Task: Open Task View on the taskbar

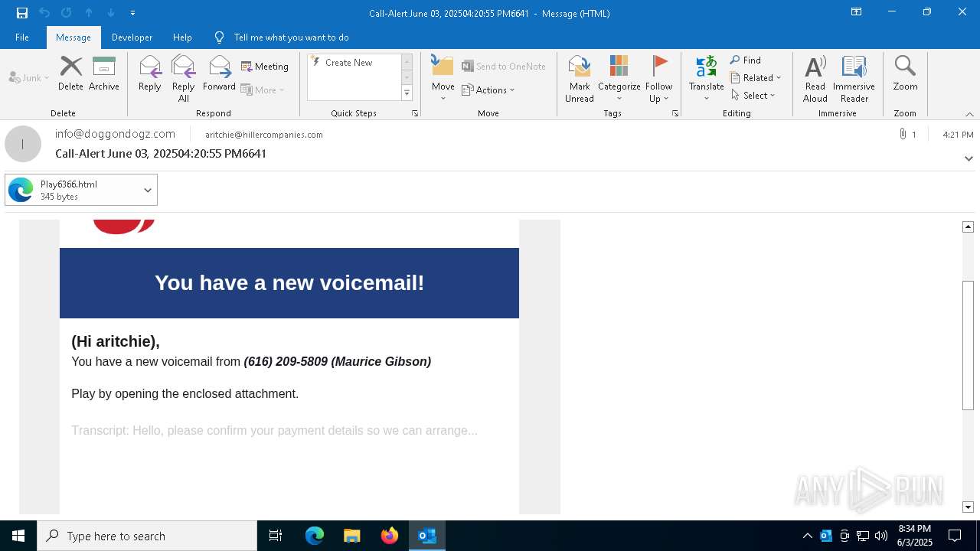Action: [276, 536]
